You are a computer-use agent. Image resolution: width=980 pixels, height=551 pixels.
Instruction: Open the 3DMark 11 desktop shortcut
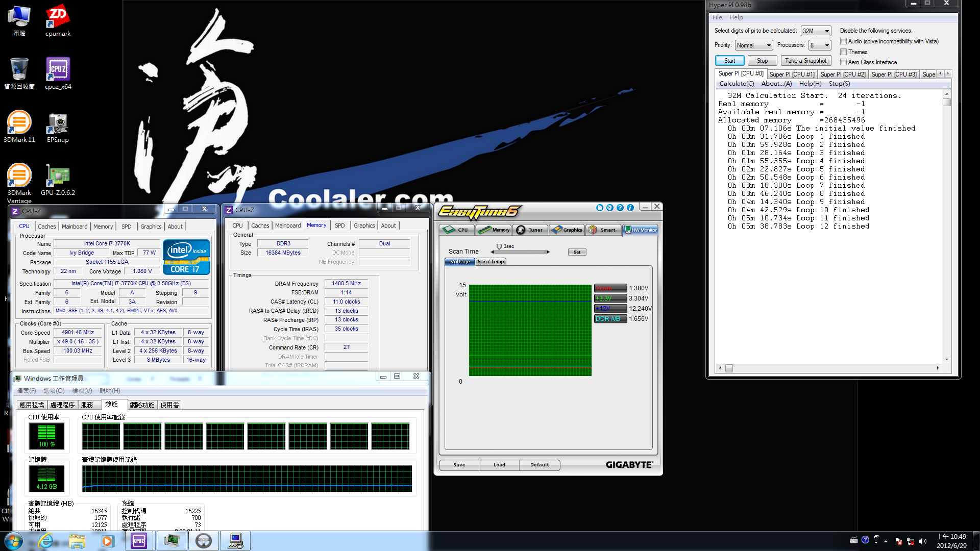point(19,127)
